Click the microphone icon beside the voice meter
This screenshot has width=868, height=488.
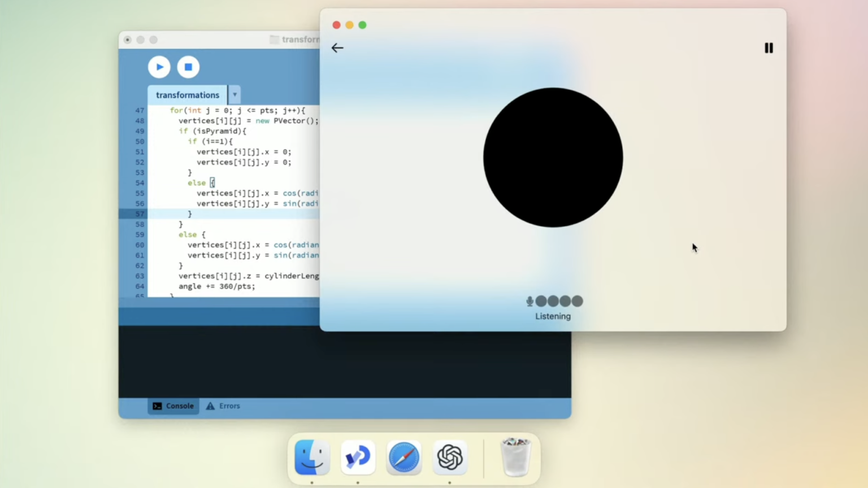[x=530, y=301]
